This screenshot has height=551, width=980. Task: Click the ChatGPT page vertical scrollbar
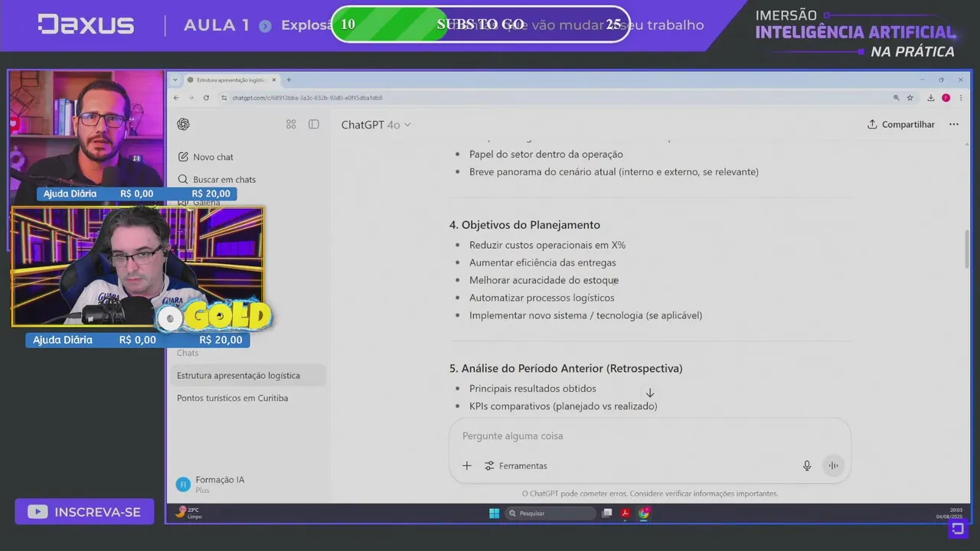(968, 248)
